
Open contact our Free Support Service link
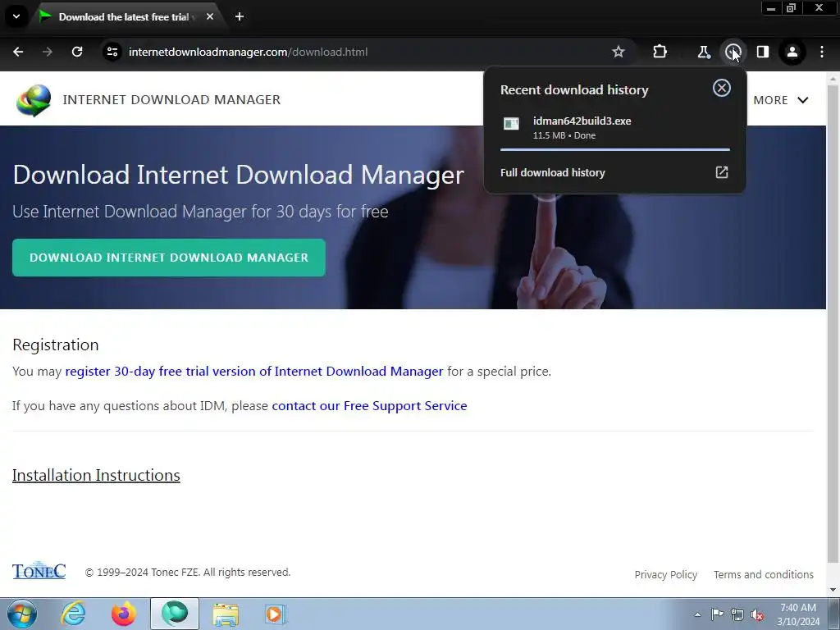[x=370, y=406]
